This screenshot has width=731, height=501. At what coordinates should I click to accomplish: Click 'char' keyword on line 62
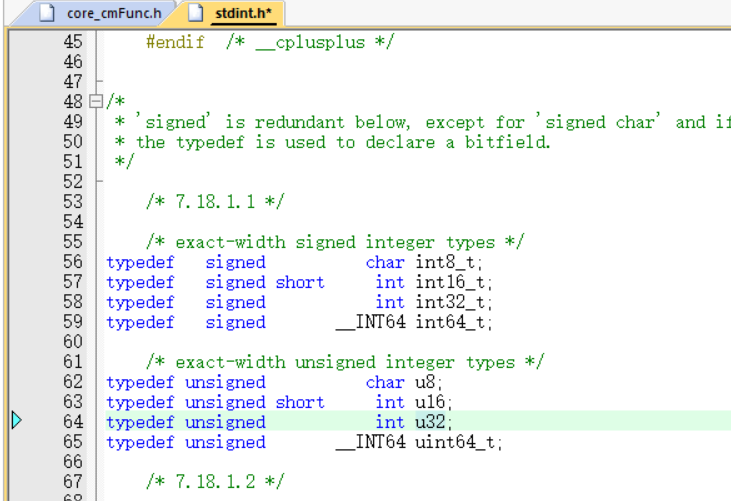(386, 382)
